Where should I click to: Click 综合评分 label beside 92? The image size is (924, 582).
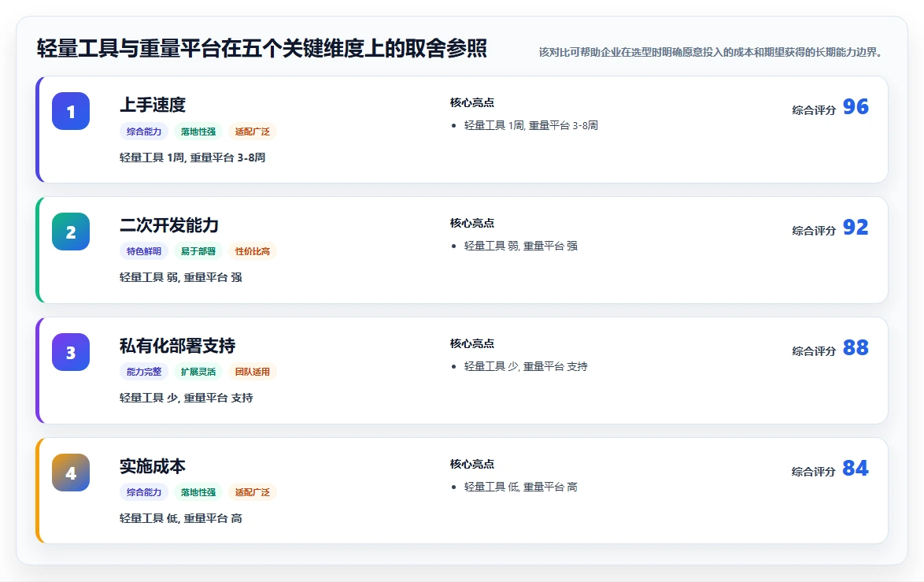814,231
